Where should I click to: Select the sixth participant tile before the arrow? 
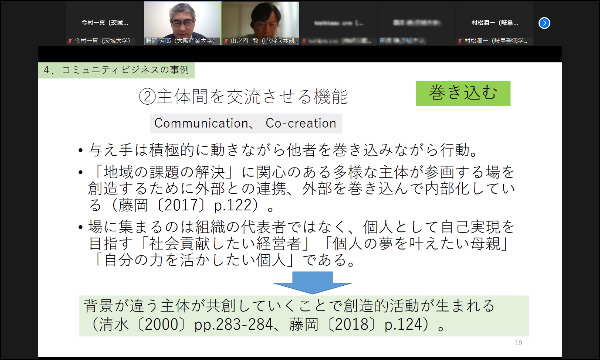point(494,23)
